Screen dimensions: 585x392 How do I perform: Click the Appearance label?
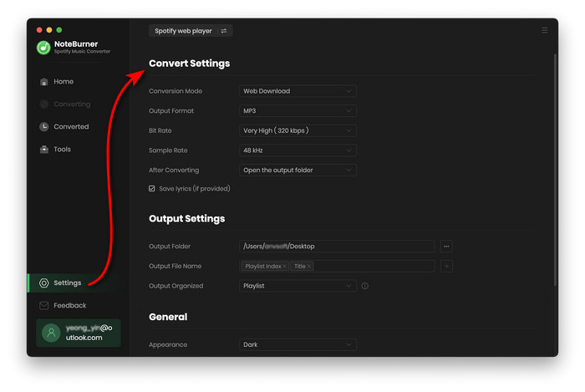tap(168, 344)
